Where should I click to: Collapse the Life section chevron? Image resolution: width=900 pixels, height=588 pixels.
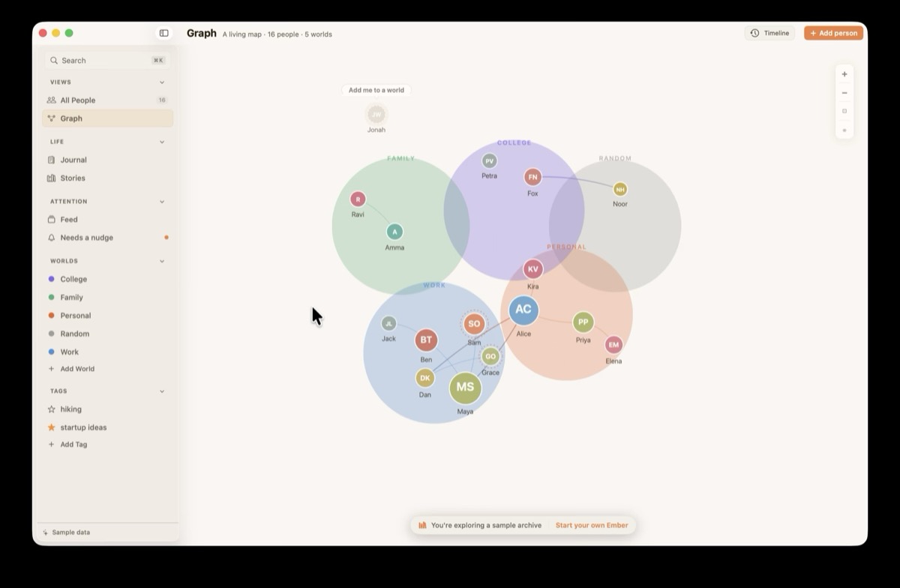pos(162,142)
